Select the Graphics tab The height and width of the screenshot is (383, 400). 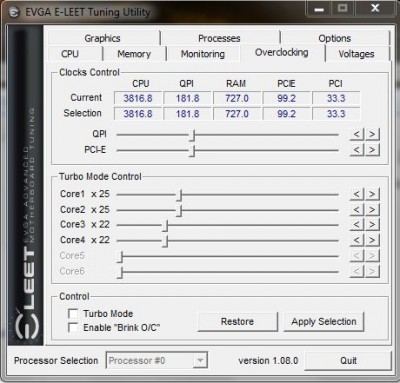pyautogui.click(x=102, y=38)
